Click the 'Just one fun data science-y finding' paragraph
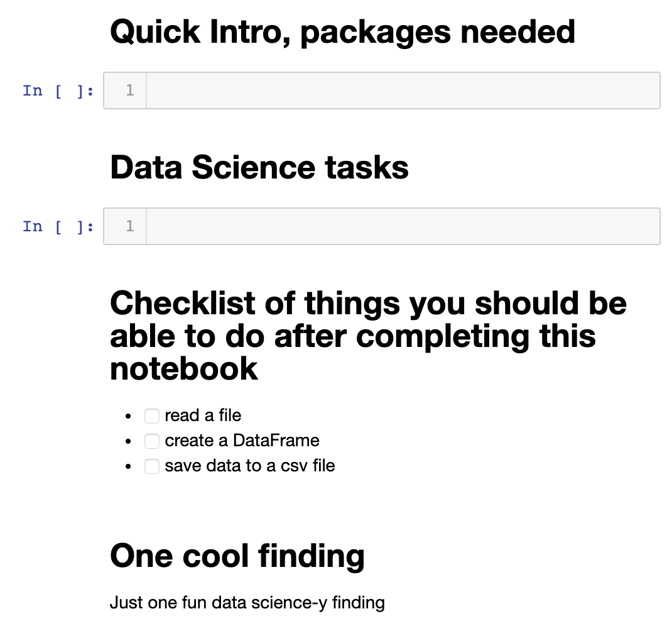Screen dimensions: 672x626 tap(247, 603)
